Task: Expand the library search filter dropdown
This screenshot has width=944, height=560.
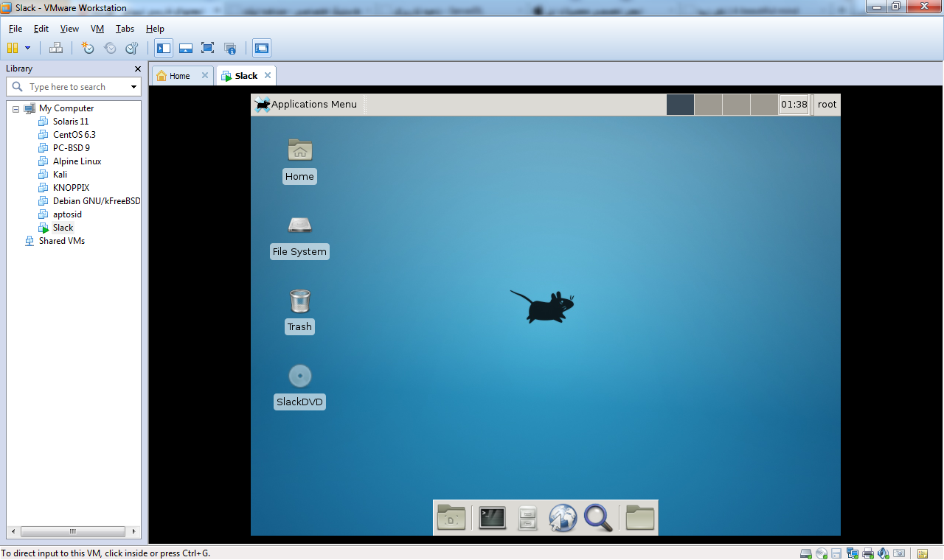Action: coord(133,87)
